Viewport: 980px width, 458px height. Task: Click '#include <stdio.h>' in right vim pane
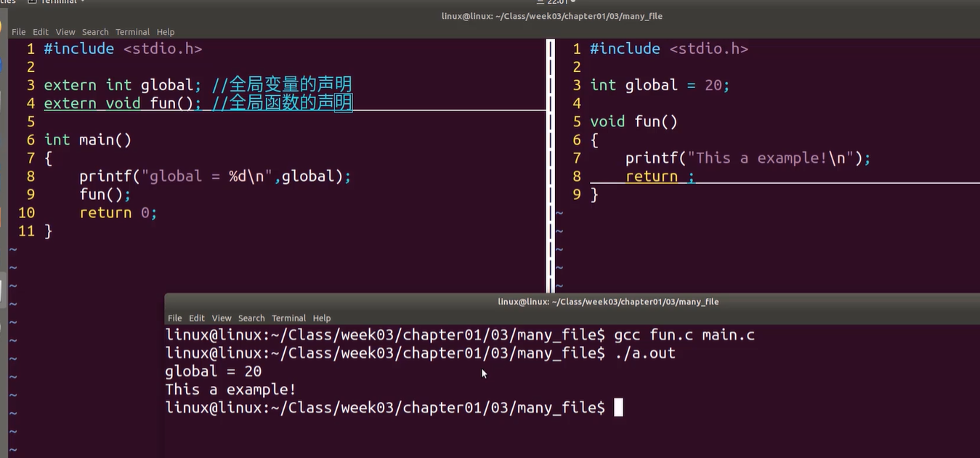(669, 49)
